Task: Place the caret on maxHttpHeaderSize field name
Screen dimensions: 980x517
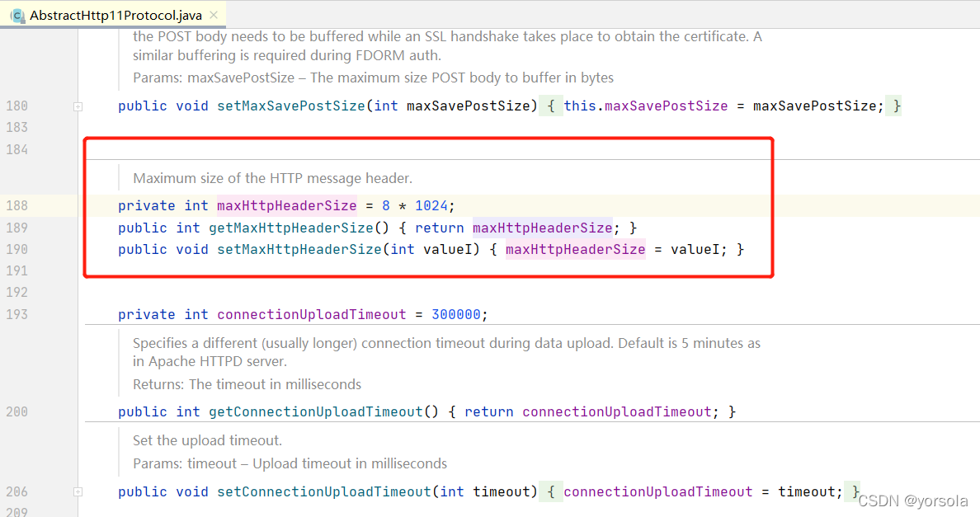Action: (285, 205)
